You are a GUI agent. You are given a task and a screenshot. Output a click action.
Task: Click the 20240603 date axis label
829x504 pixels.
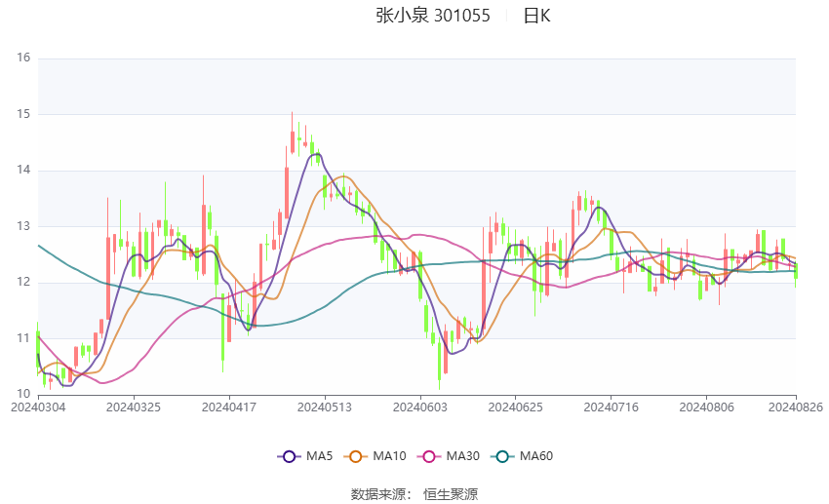coord(420,407)
